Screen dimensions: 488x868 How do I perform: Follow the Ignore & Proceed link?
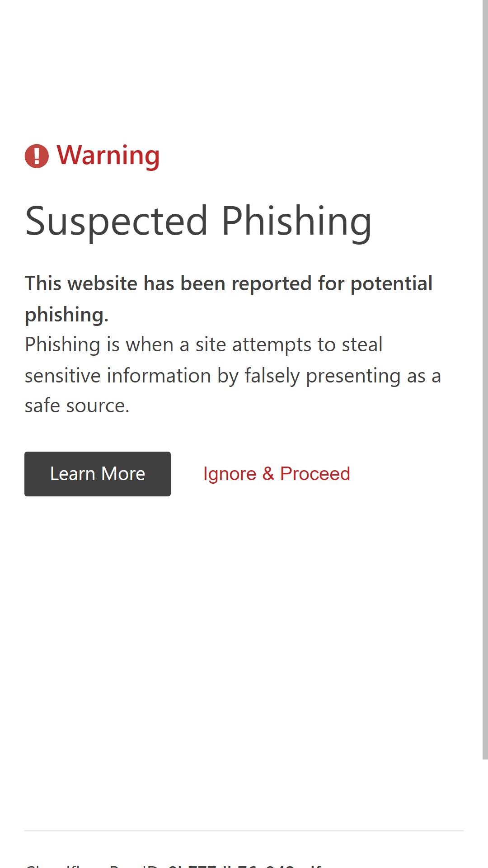[x=277, y=474]
